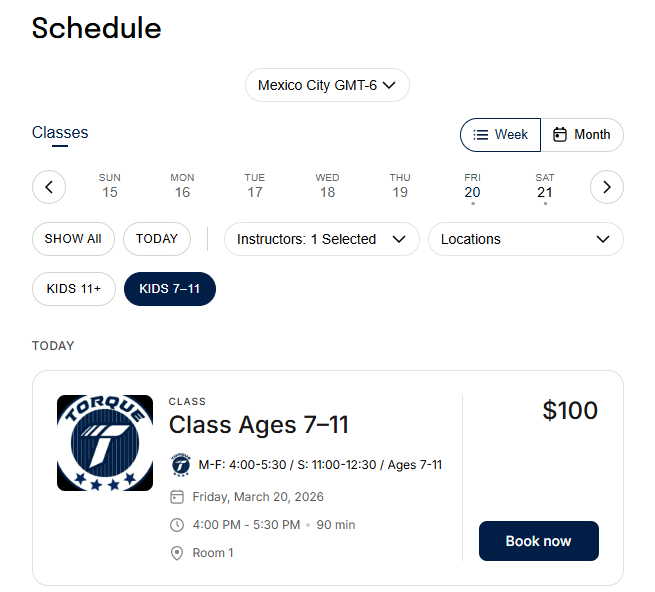
Task: Click the small Torque instructor avatar
Action: click(x=180, y=465)
